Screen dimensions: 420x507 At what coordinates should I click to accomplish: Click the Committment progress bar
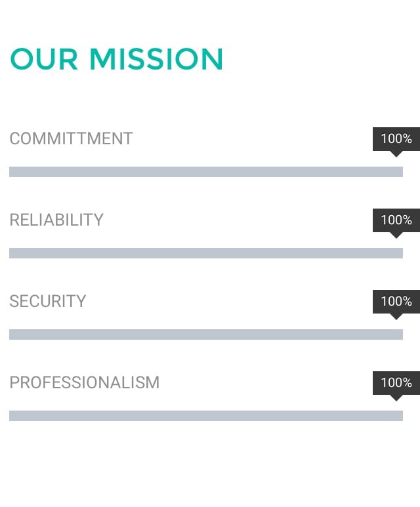[206, 172]
